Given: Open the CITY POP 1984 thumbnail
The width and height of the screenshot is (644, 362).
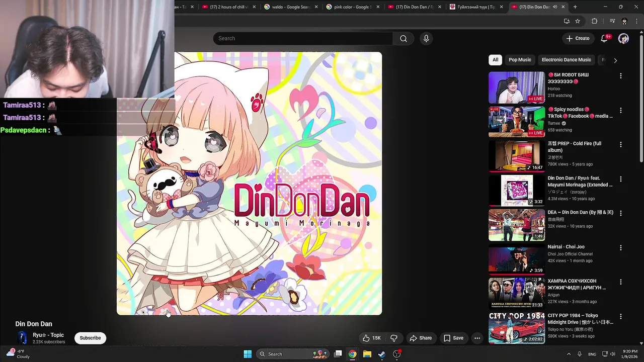Looking at the screenshot, I should point(517,328).
